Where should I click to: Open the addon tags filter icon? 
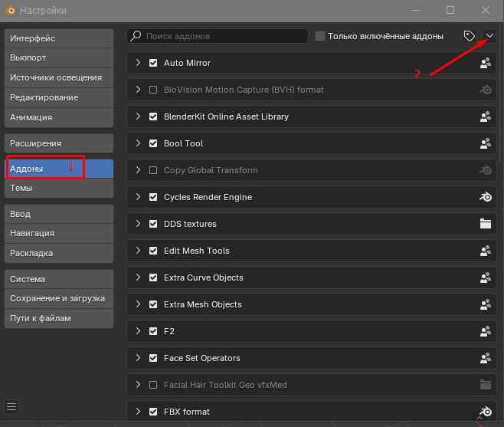[x=470, y=36]
